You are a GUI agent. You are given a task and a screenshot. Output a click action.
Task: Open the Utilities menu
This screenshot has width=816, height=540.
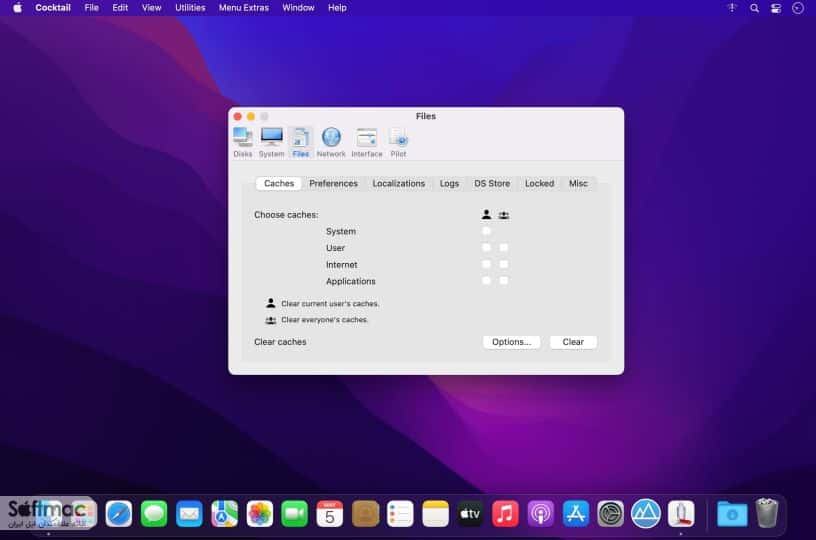point(190,8)
